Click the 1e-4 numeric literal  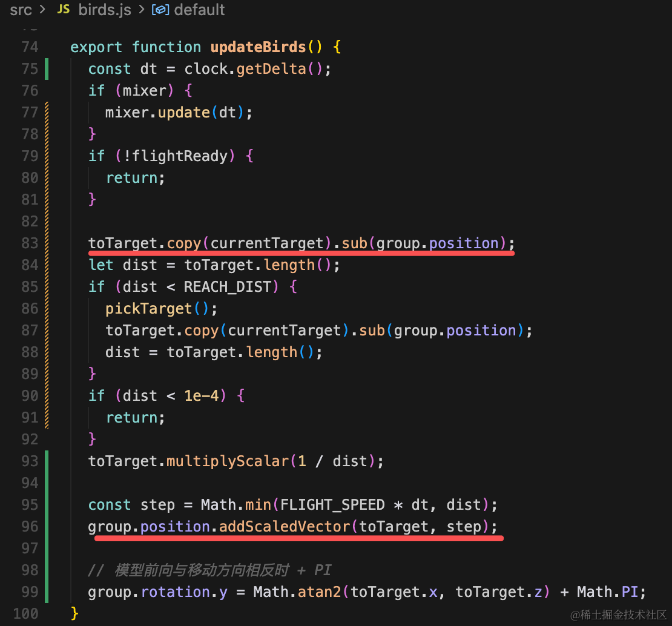[202, 396]
